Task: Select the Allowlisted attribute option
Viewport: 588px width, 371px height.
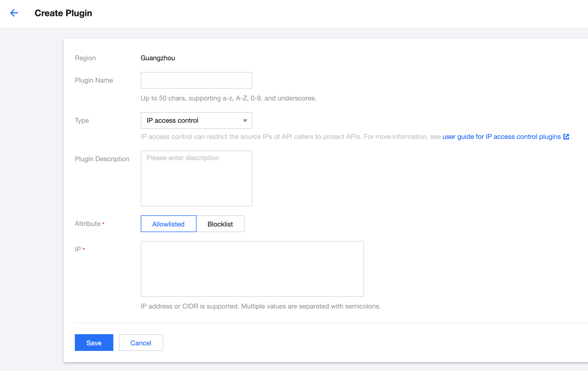Action: 168,224
